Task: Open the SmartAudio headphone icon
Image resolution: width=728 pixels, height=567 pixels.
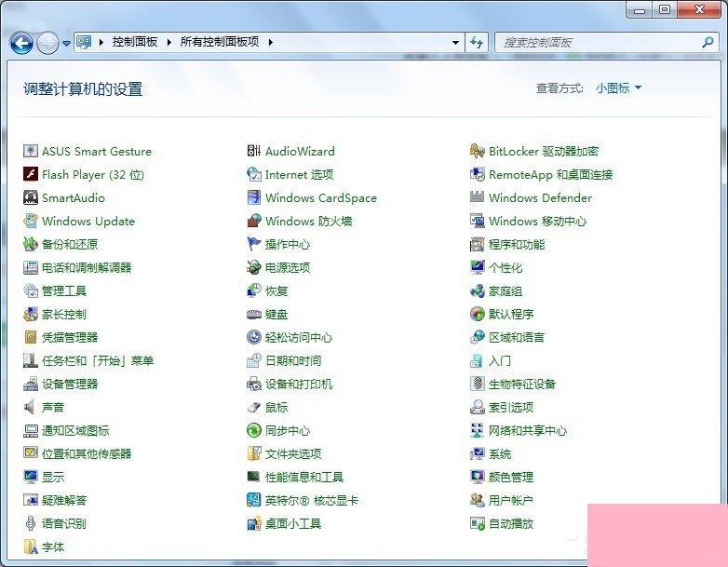Action: 30,197
